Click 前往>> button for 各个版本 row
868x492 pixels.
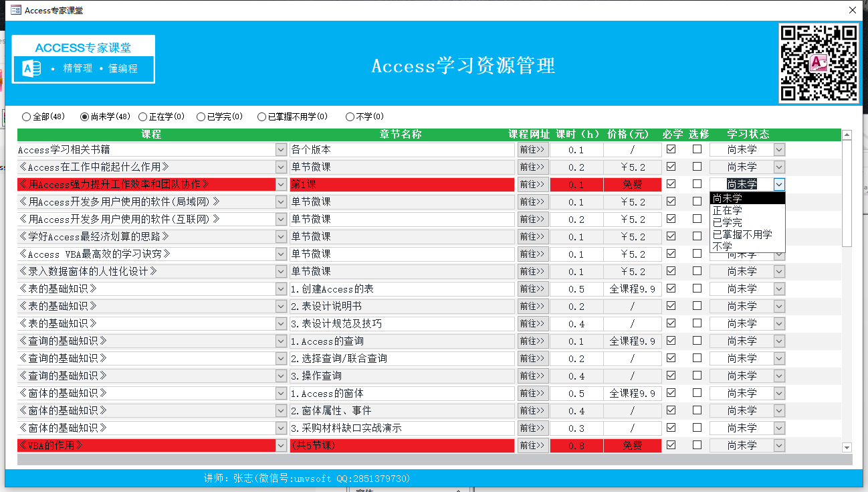pyautogui.click(x=533, y=150)
